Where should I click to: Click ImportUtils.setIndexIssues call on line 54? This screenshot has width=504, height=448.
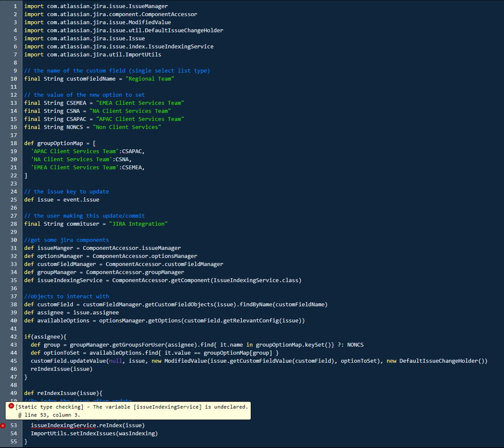(88, 433)
